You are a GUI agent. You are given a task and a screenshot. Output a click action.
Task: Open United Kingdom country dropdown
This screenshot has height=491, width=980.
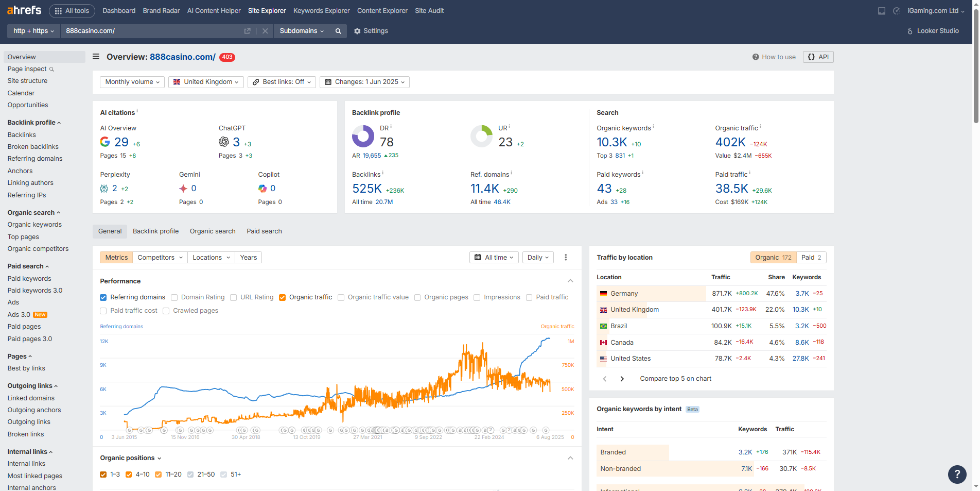pos(205,82)
